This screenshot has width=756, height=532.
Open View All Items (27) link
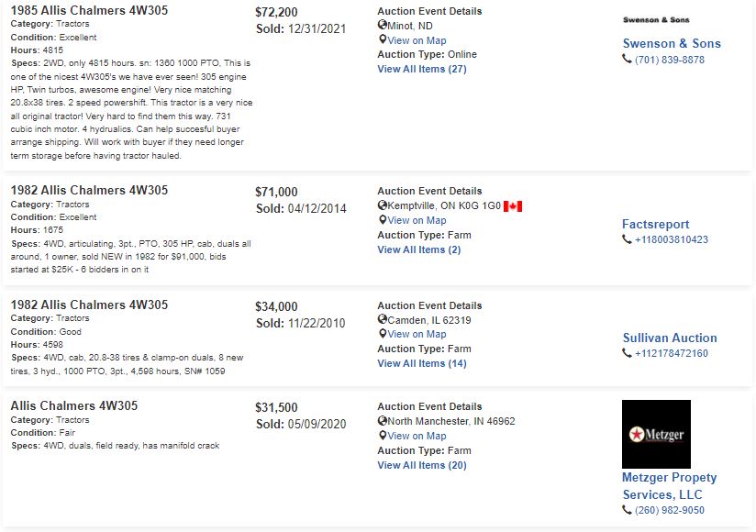(x=422, y=69)
